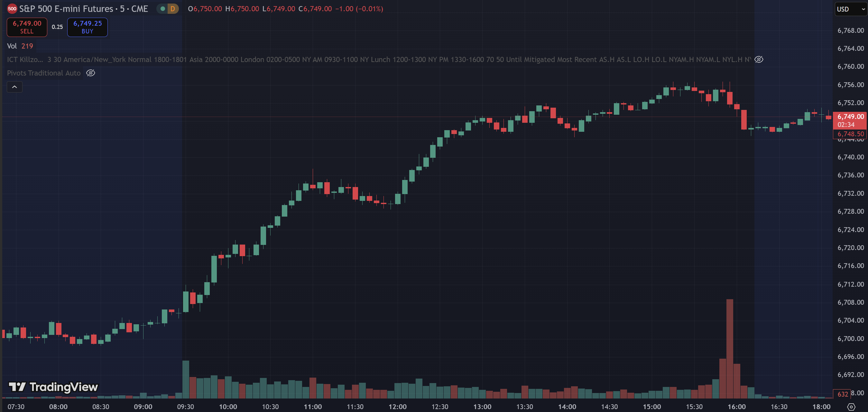Click the 16:00 time axis label

(736, 407)
